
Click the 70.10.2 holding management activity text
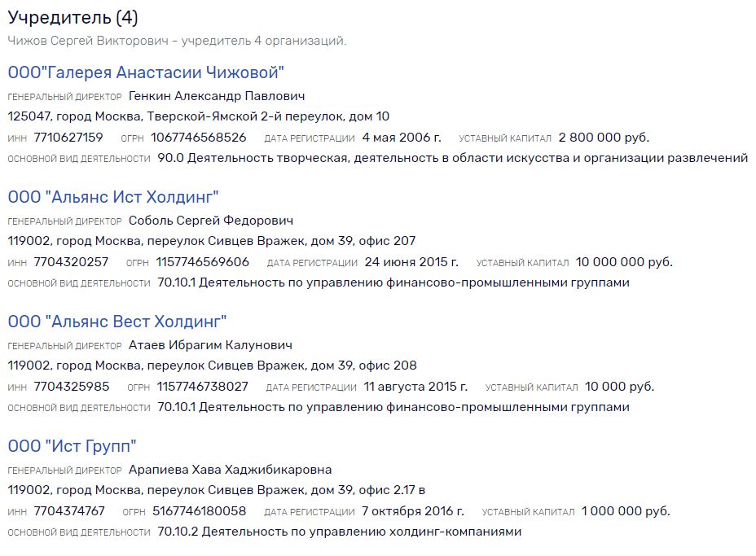click(x=340, y=532)
